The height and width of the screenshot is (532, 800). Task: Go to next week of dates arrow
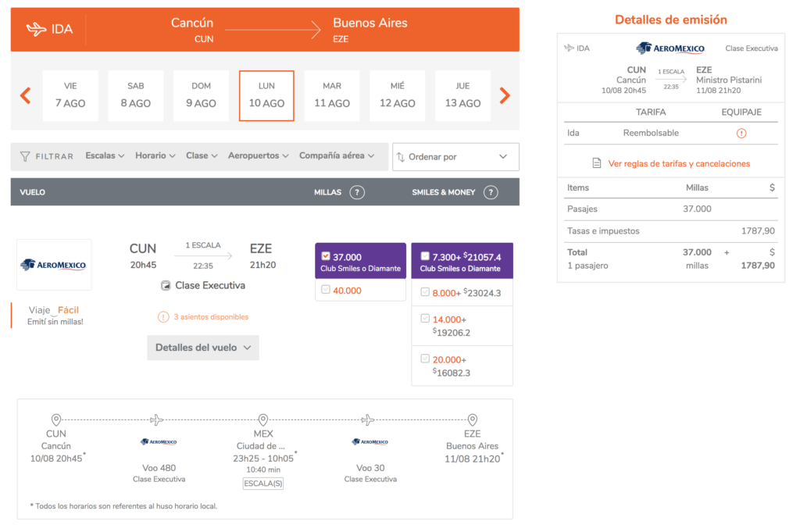505,95
